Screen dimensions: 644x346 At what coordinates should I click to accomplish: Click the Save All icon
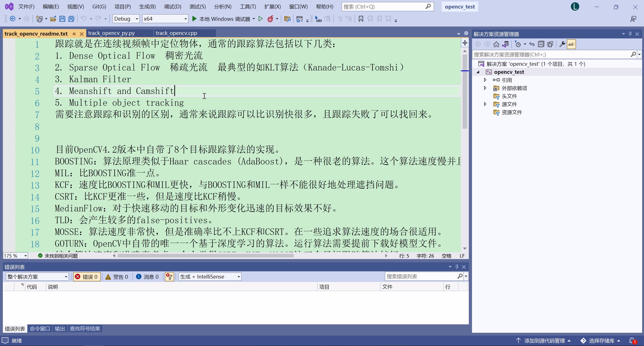(x=71, y=19)
